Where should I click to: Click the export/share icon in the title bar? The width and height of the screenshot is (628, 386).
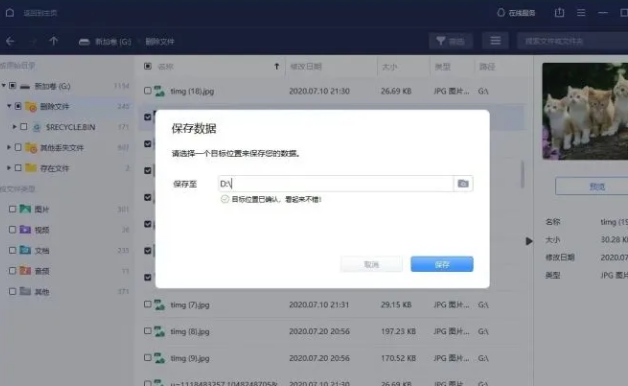[560, 13]
